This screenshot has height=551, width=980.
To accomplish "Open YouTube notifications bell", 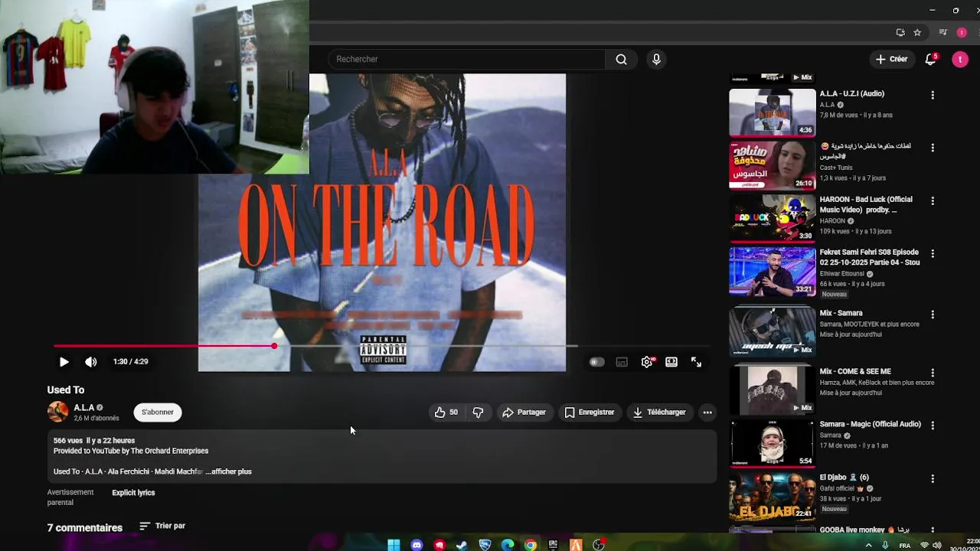I will (931, 59).
